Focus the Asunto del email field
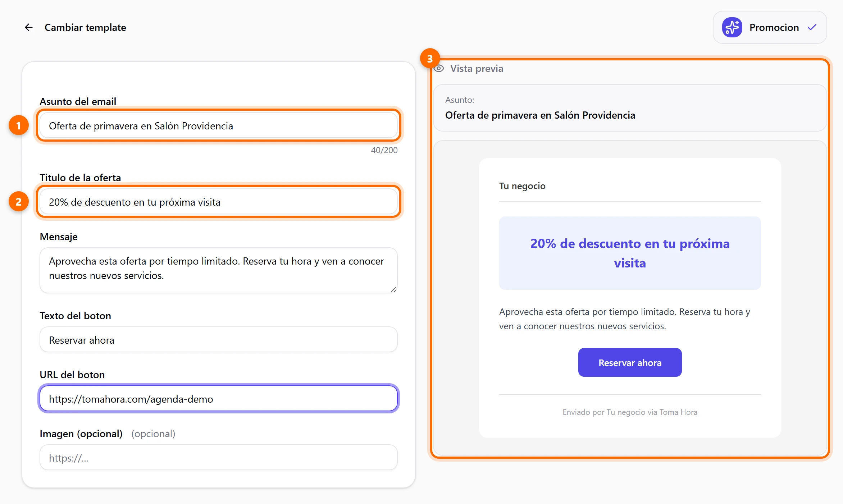 point(219,126)
